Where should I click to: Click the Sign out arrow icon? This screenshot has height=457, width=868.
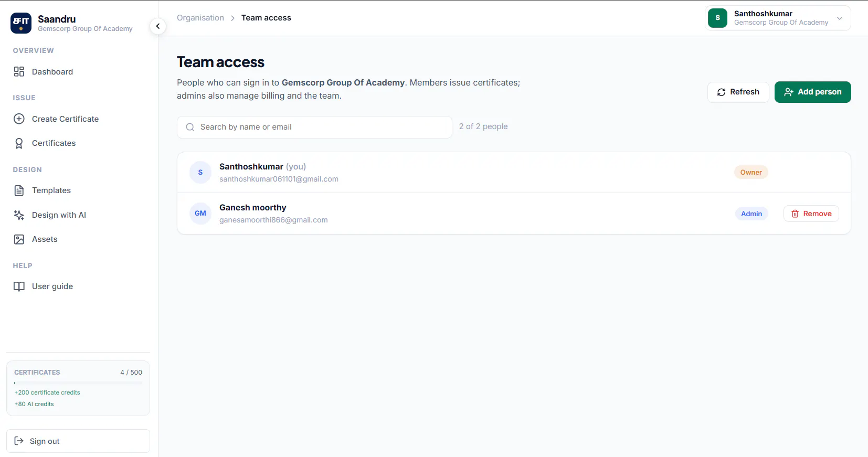click(x=19, y=441)
